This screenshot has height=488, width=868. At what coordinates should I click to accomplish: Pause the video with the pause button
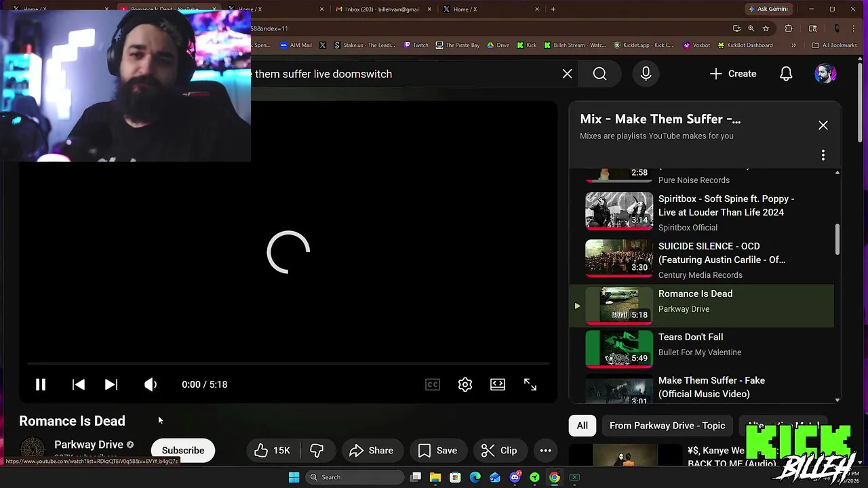[41, 384]
